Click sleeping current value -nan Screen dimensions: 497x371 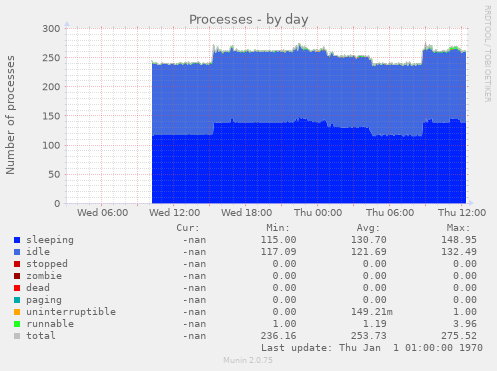194,240
